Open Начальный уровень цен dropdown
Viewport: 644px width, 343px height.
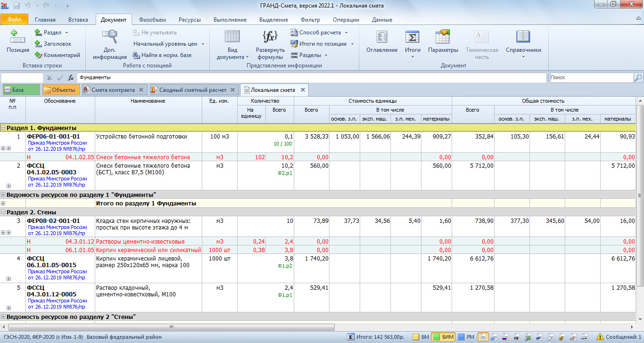coord(203,44)
